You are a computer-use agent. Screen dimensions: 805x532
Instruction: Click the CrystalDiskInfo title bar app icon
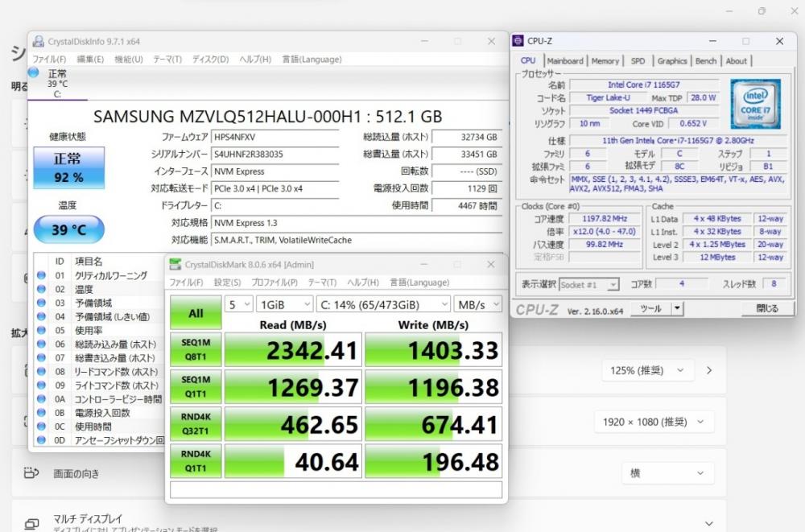(38, 41)
